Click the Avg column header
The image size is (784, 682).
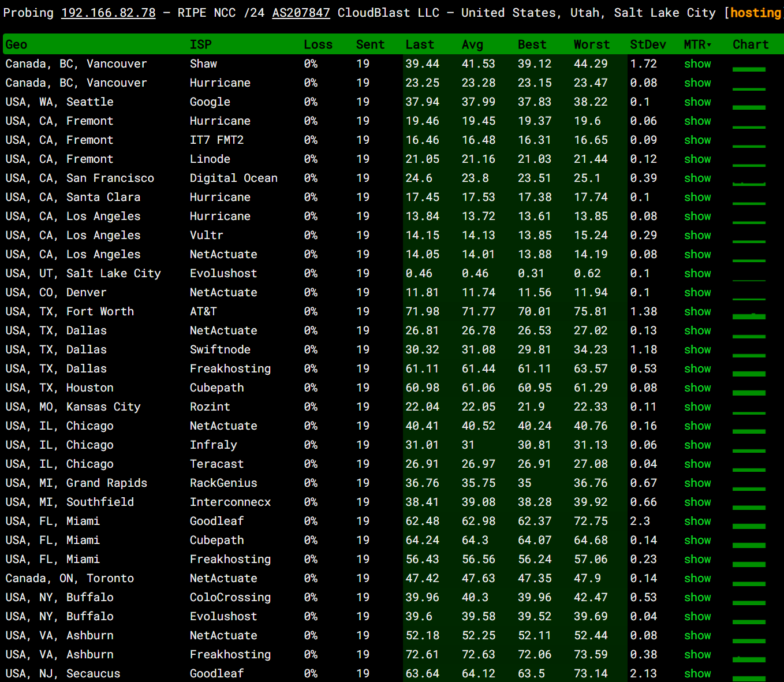click(x=472, y=44)
